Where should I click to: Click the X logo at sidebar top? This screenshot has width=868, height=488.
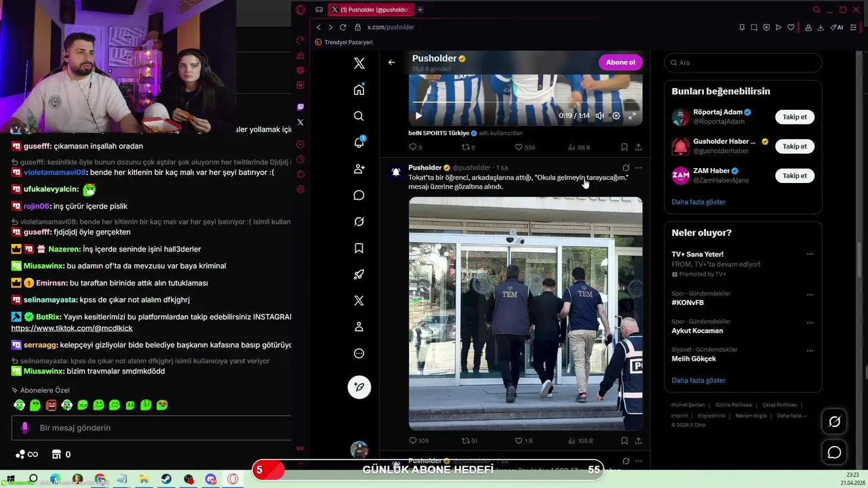pyautogui.click(x=359, y=63)
